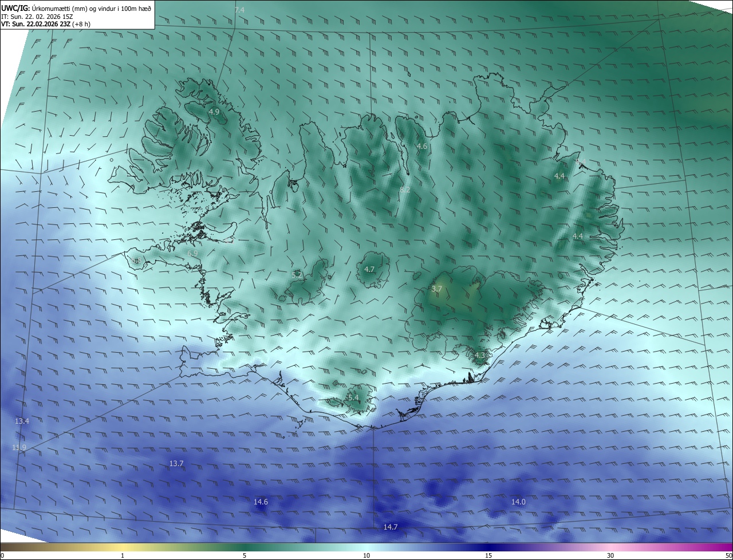Click the color scale label "15"
Viewport: 733px width, 560px height.
tap(488, 555)
